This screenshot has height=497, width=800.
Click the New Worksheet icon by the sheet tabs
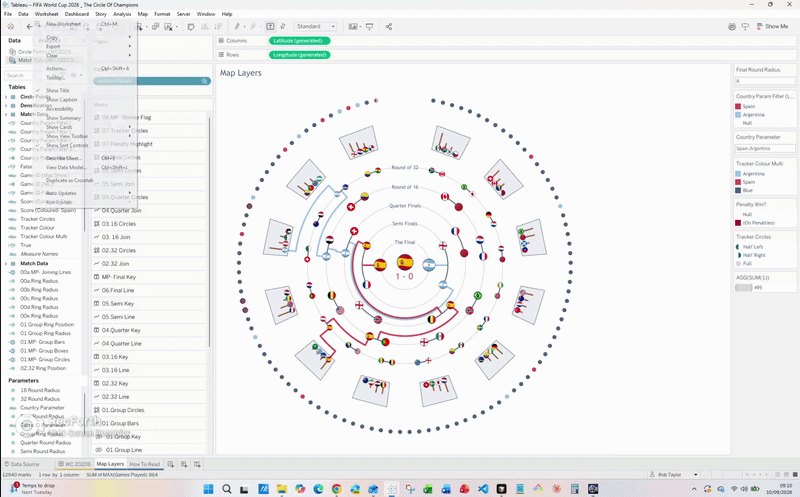170,464
